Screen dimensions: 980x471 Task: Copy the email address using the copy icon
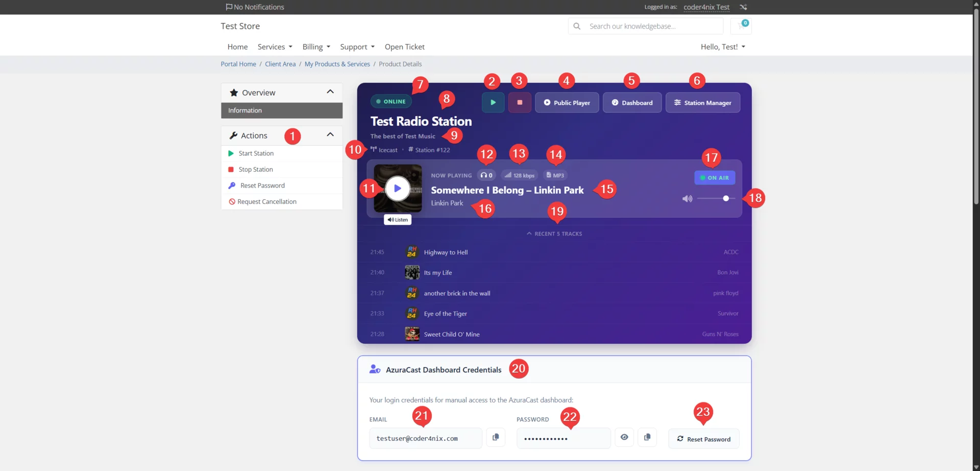[495, 437]
